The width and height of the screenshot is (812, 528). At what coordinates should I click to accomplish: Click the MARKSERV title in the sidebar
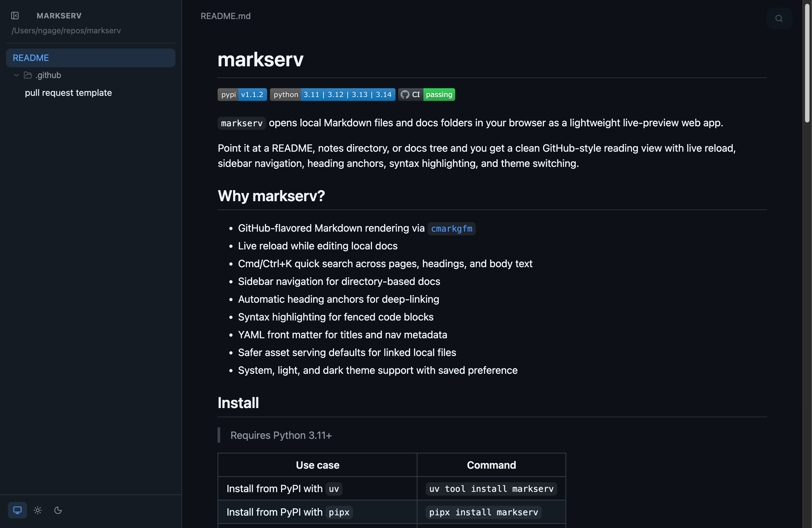(x=59, y=16)
